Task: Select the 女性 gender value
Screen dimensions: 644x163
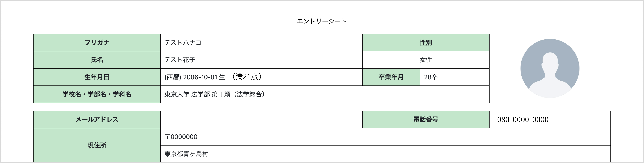Action: 426,60
